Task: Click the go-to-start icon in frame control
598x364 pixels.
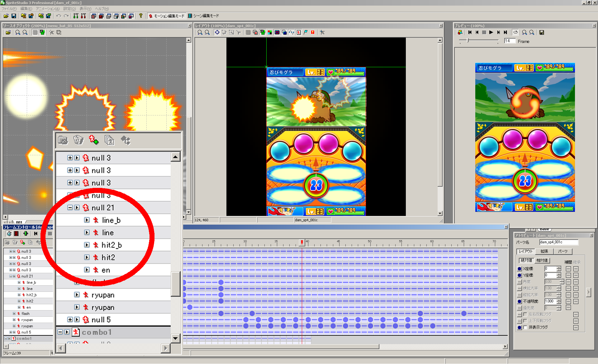Action: coord(36,234)
